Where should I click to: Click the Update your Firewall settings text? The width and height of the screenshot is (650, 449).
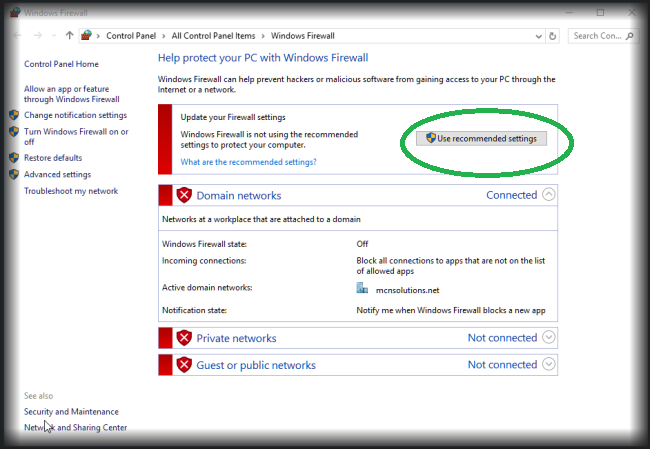[233, 117]
